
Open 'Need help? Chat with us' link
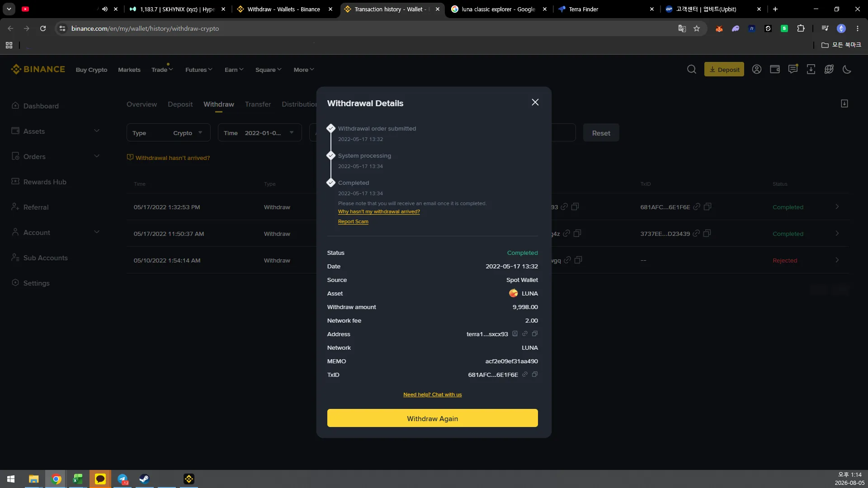[x=432, y=394]
